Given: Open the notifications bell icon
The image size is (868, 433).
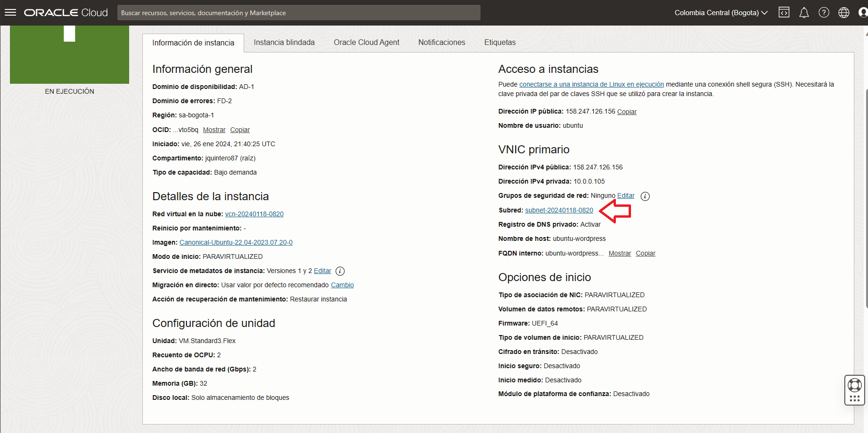Looking at the screenshot, I should 804,13.
